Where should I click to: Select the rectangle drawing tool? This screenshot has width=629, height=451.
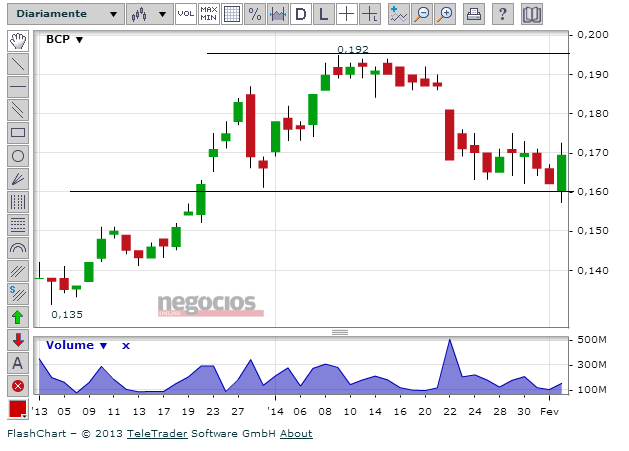coord(18,133)
